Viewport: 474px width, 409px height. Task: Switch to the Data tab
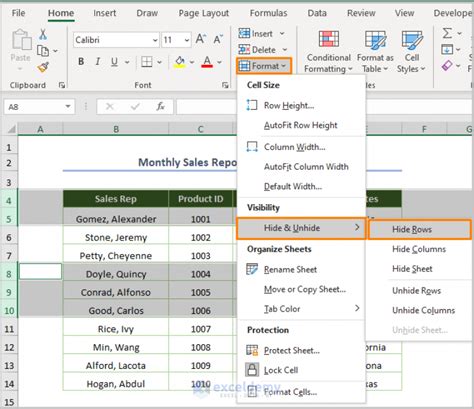[317, 13]
